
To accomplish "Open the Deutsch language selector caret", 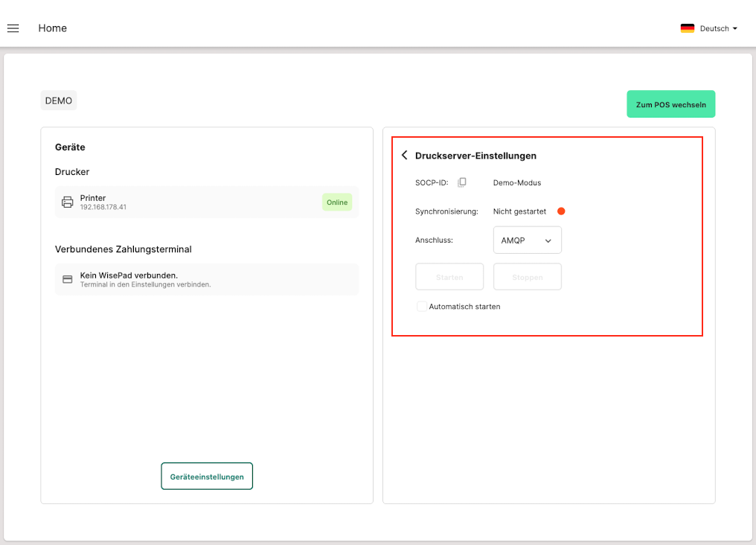I will (x=735, y=28).
